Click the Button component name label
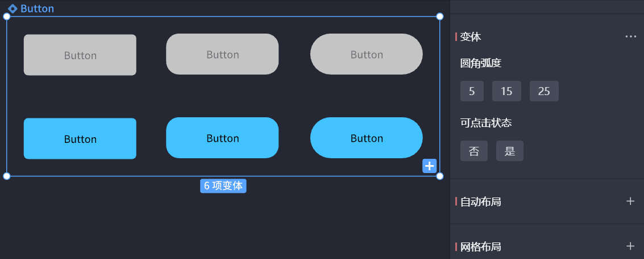 (x=38, y=9)
